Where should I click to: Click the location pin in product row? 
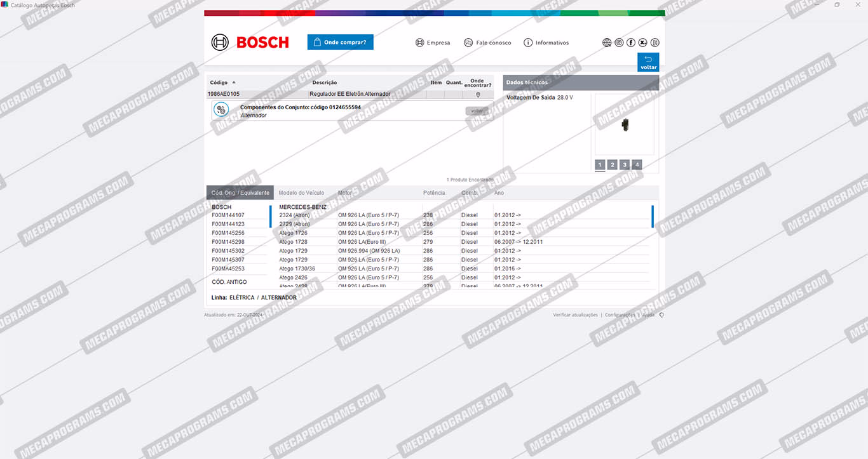(478, 95)
